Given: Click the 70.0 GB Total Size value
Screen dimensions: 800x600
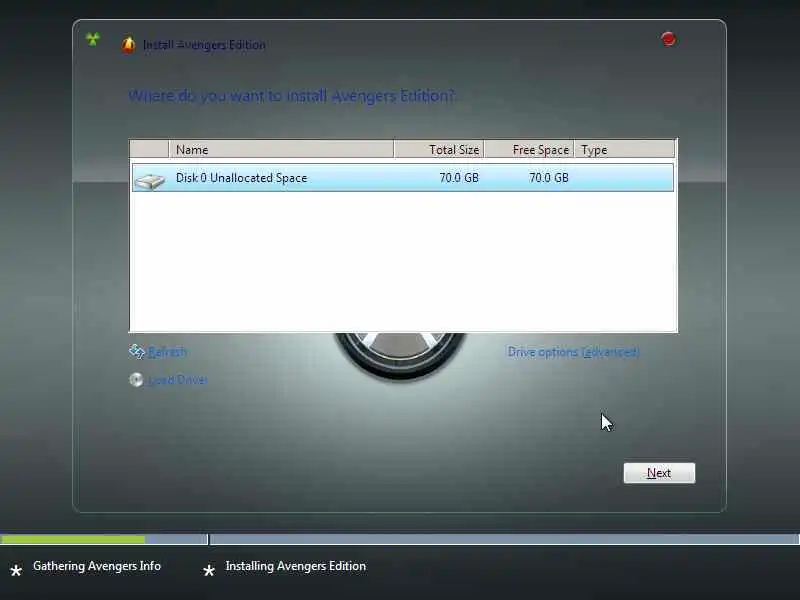Looking at the screenshot, I should point(459,178).
